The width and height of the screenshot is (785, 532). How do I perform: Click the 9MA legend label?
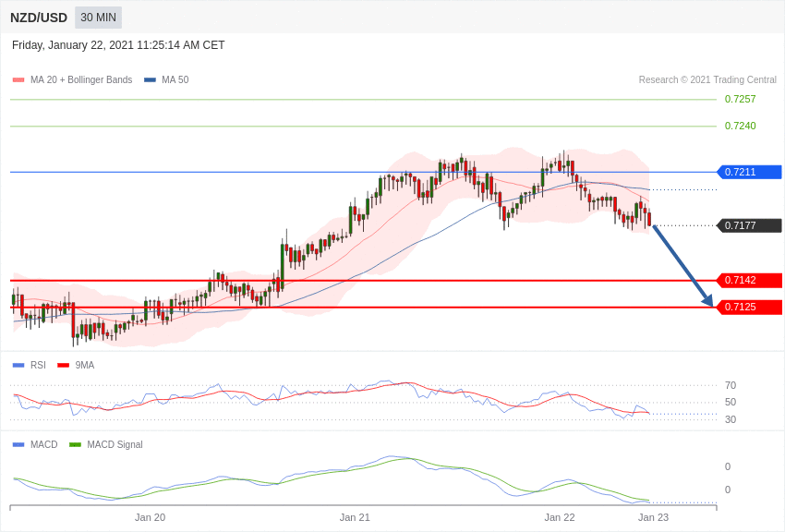pos(85,366)
